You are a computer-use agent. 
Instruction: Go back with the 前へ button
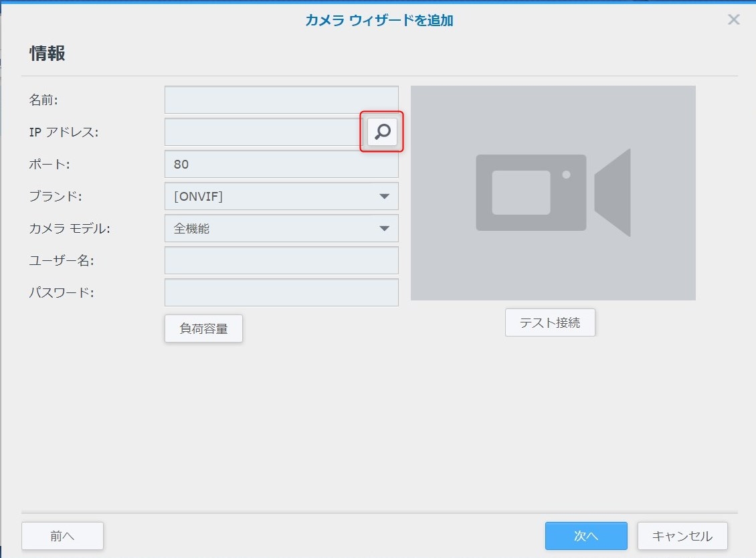click(x=62, y=536)
